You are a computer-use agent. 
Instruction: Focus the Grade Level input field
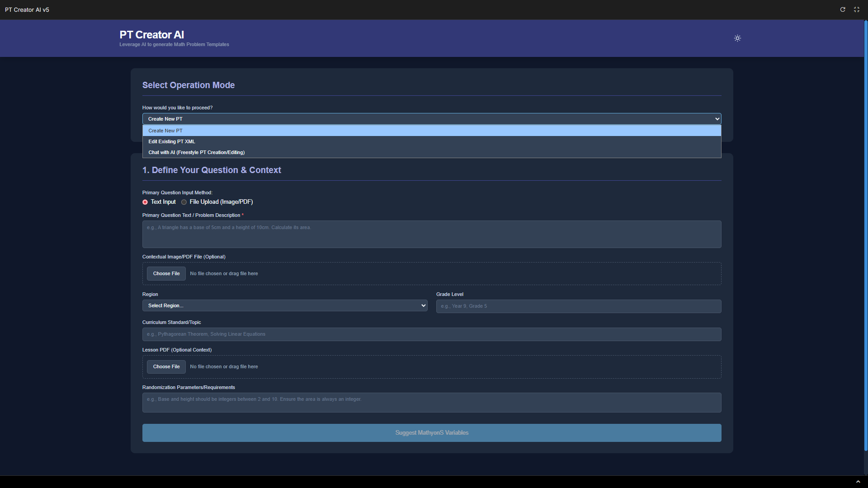[x=579, y=306]
